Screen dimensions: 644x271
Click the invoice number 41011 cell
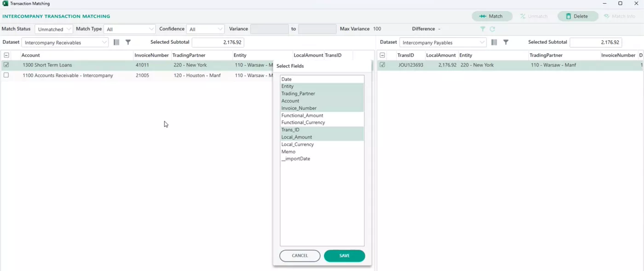(x=142, y=65)
